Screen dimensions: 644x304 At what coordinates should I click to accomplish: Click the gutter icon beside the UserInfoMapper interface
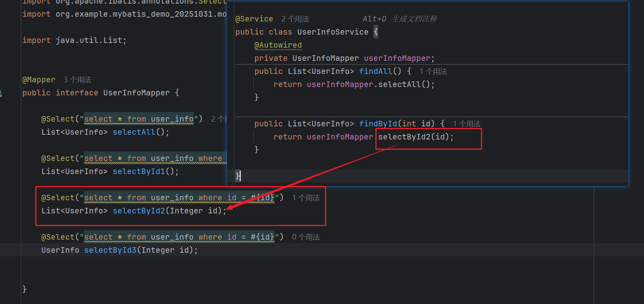click(x=1, y=93)
